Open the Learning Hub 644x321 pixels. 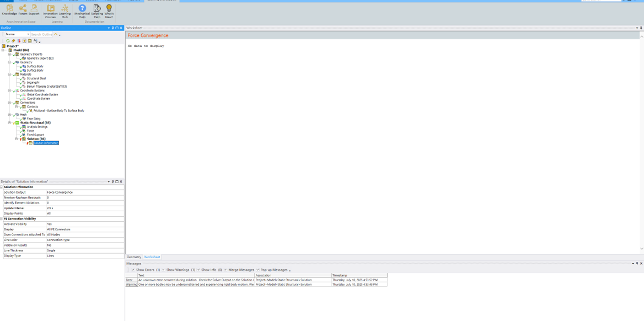click(x=65, y=12)
